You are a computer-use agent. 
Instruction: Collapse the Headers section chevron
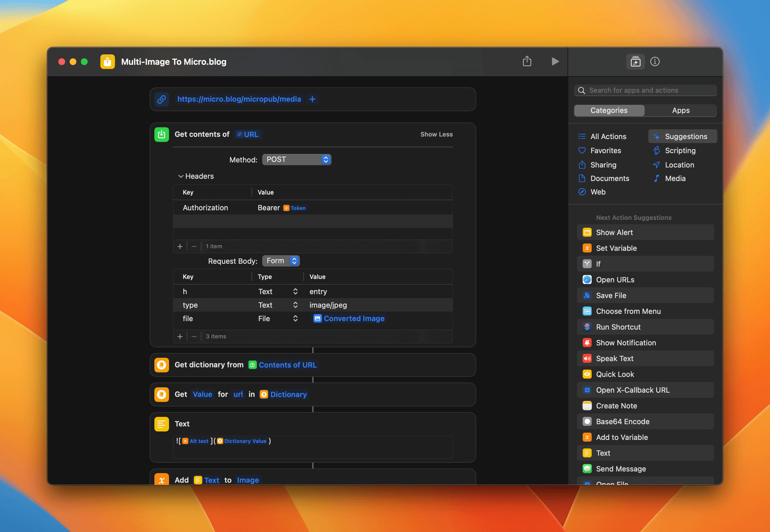pos(181,176)
